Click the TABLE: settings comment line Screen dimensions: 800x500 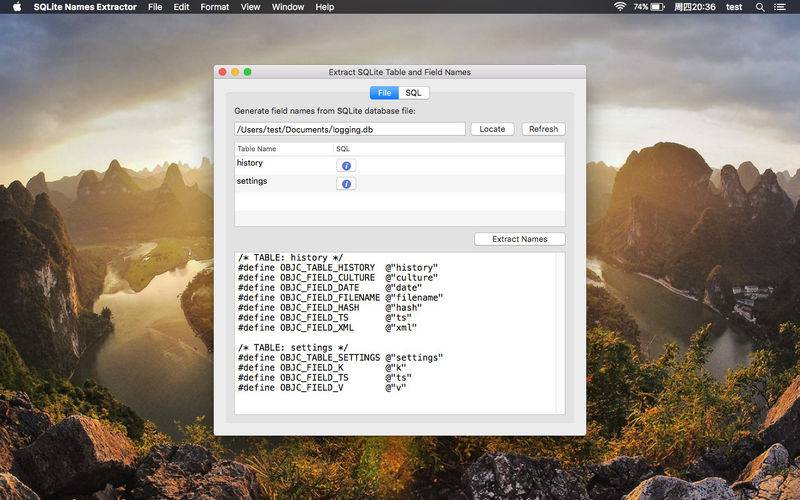tap(293, 347)
